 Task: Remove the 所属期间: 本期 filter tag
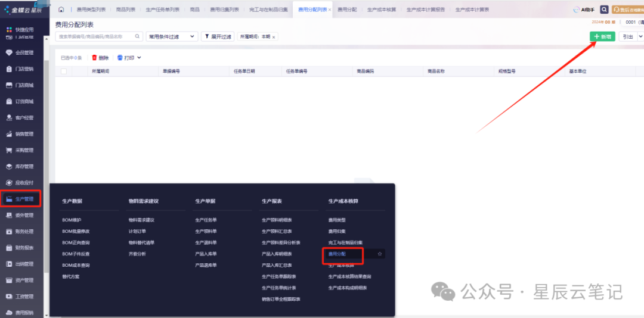(x=274, y=37)
